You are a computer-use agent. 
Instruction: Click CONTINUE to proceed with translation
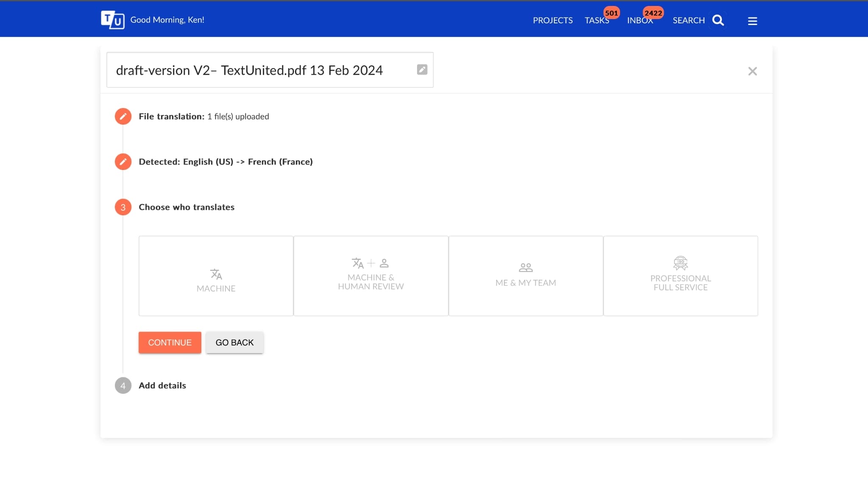tap(169, 342)
